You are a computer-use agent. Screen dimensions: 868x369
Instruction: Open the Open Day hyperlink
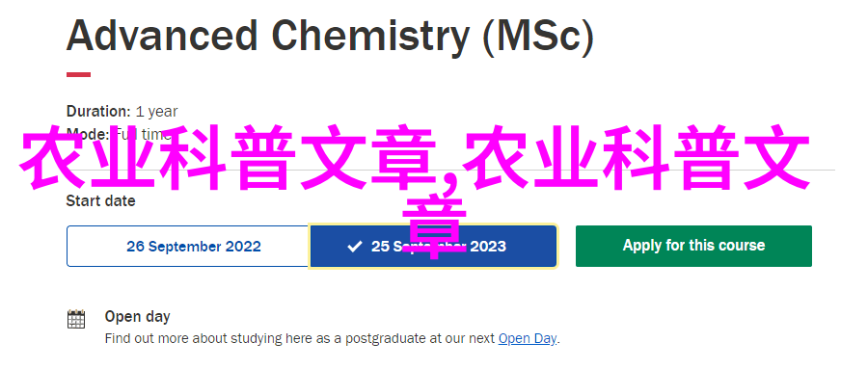click(528, 338)
